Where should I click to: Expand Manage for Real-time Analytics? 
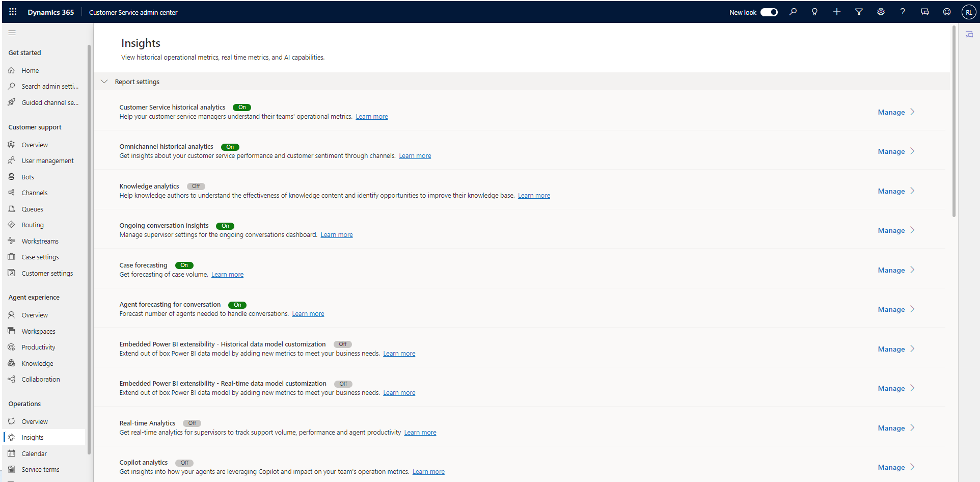(x=895, y=428)
